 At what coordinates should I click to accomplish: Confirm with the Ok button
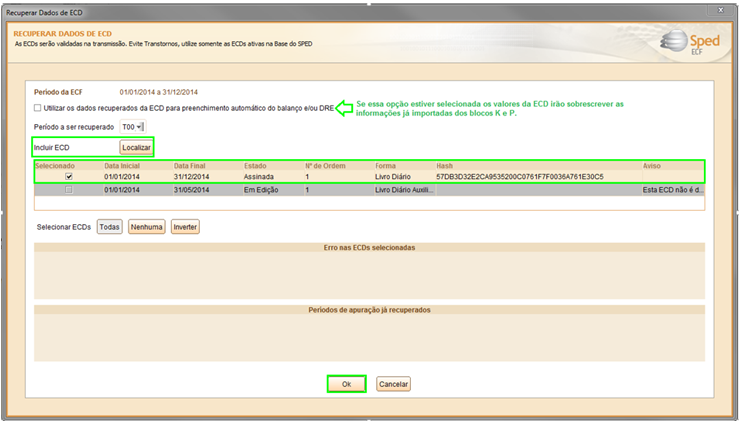[x=346, y=384]
